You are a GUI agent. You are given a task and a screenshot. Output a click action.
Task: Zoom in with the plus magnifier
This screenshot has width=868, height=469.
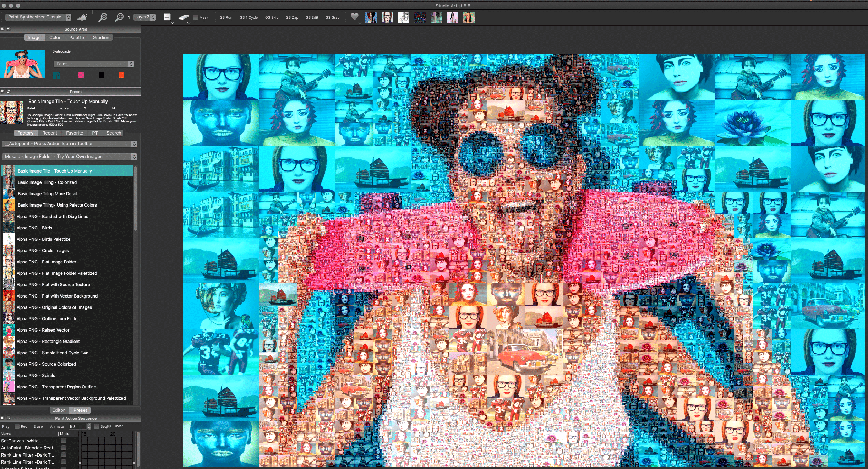(x=119, y=17)
